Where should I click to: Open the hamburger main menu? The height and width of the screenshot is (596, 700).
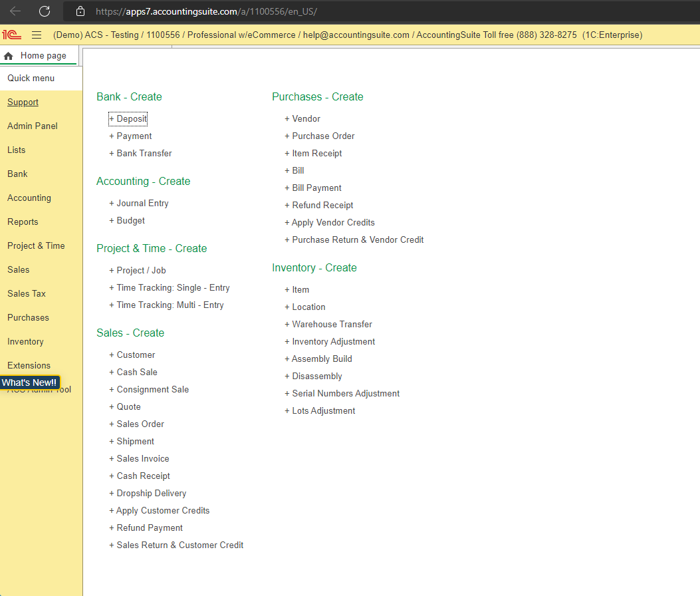(x=37, y=35)
